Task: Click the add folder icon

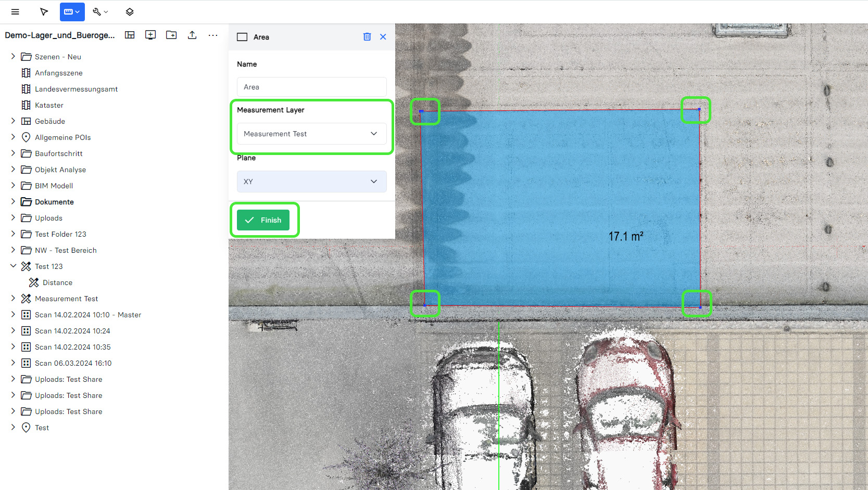Action: (171, 35)
